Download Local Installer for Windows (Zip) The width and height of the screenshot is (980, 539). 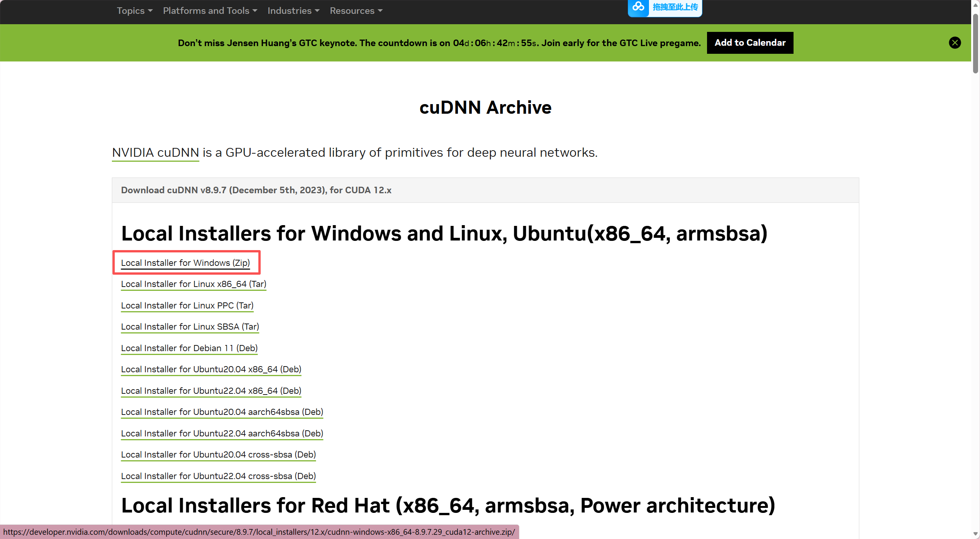point(185,263)
